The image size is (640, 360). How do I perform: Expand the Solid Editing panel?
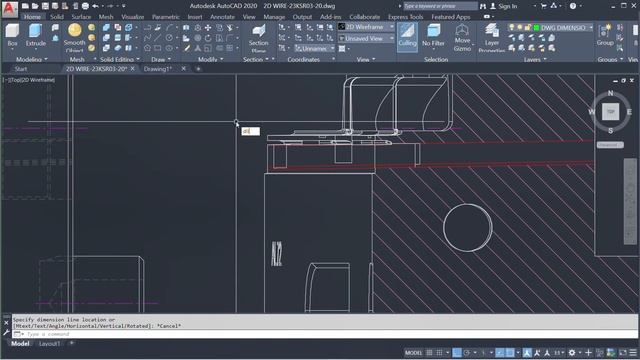[x=120, y=59]
